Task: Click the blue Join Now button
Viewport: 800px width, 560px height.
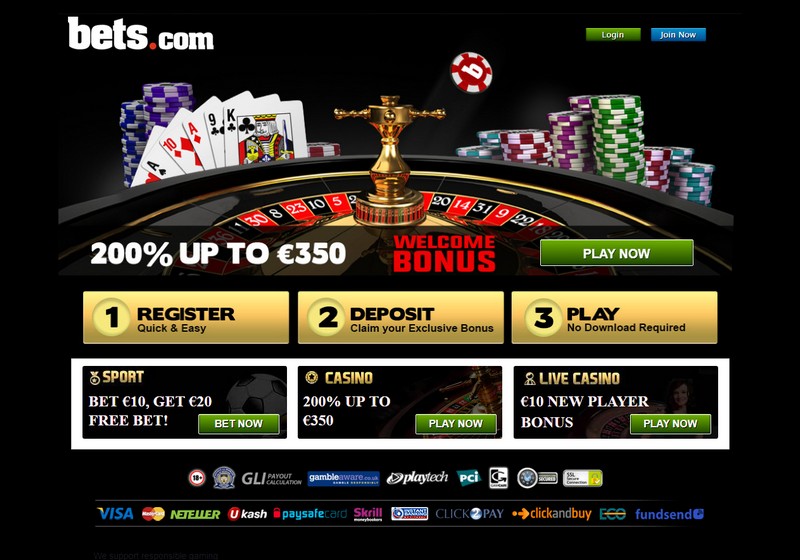Action: coord(678,35)
